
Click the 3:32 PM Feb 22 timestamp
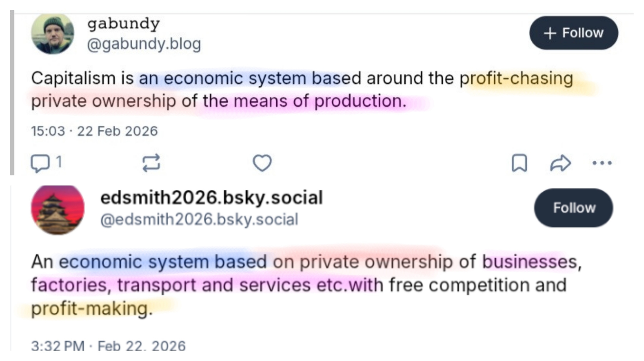pos(108,346)
